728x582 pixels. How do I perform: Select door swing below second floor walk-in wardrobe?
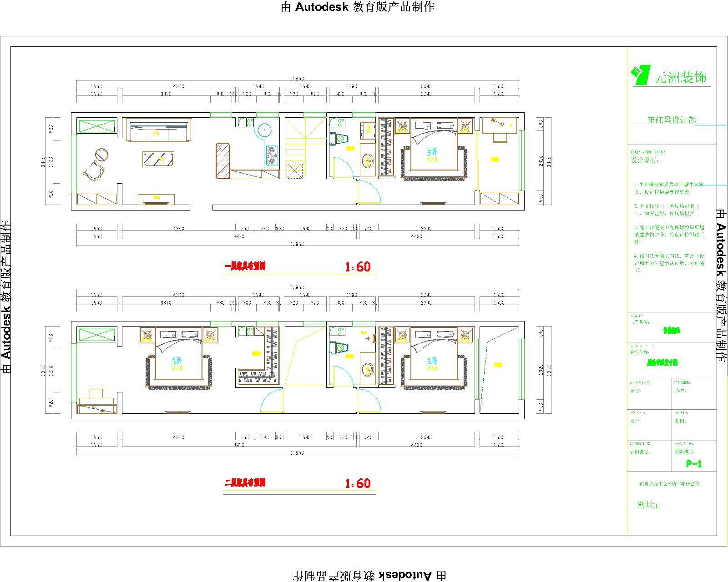tap(273, 401)
